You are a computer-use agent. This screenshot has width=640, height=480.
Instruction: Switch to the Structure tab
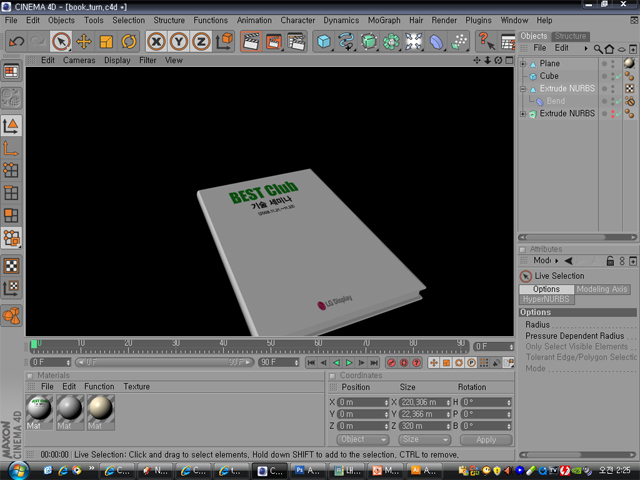click(570, 36)
